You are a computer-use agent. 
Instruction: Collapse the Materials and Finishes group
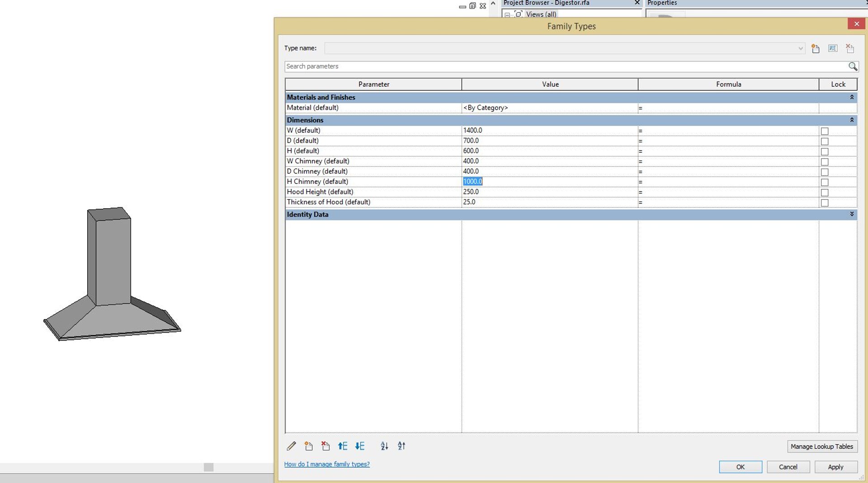[852, 97]
